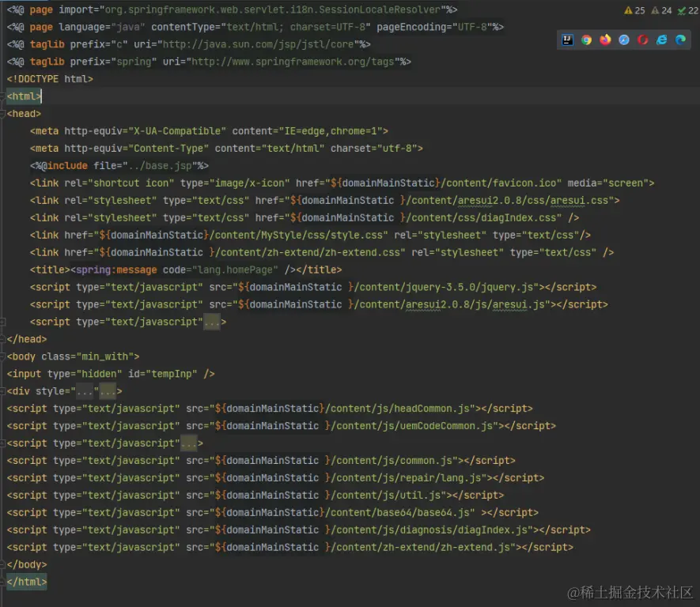This screenshot has width=700, height=607.
Task: Click the spring:message tag in title
Action: click(x=116, y=270)
